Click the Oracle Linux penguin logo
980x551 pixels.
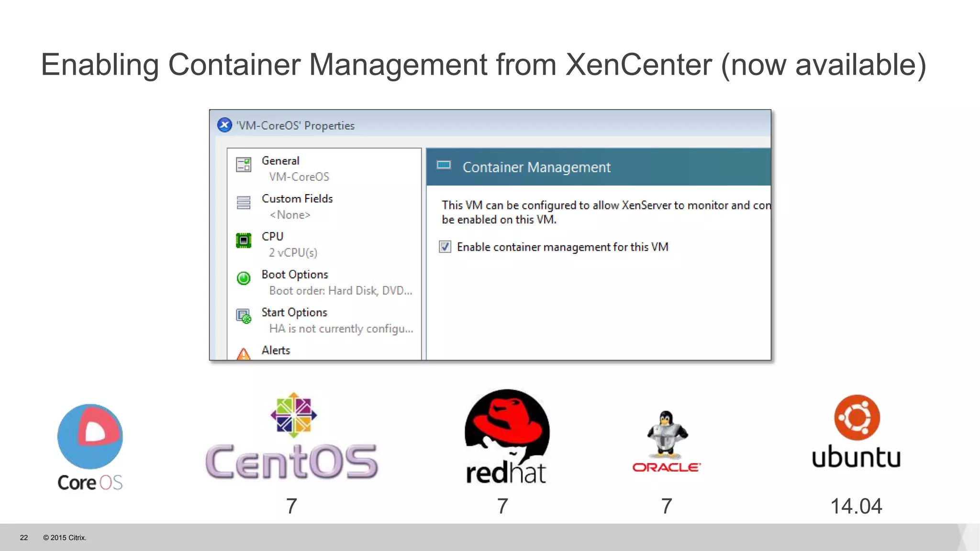tap(667, 441)
